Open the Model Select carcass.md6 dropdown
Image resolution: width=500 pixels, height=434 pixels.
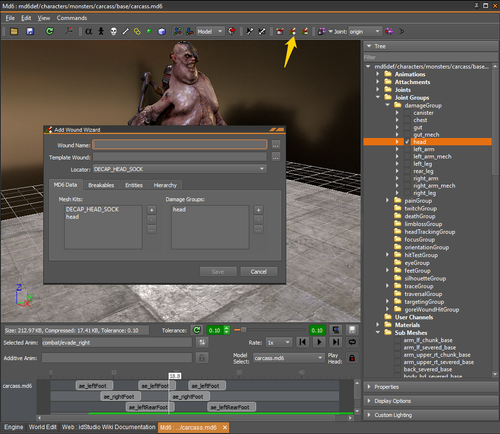coord(289,358)
